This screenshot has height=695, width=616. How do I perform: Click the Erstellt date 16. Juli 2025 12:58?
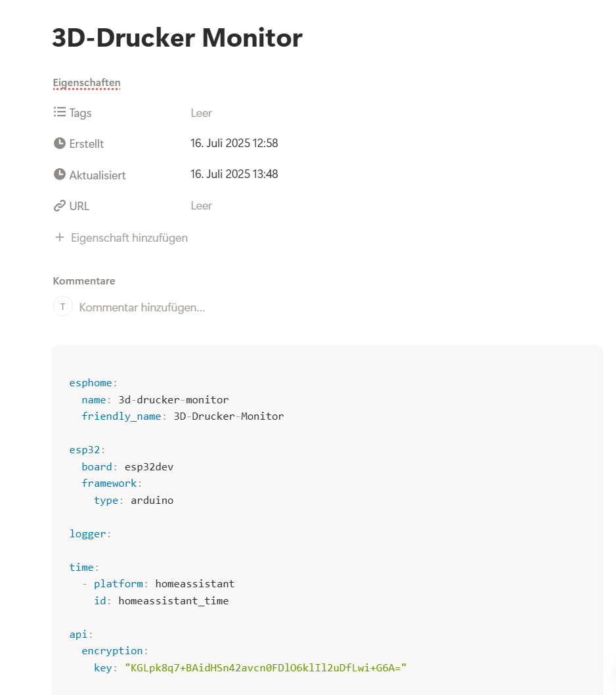[x=234, y=143]
